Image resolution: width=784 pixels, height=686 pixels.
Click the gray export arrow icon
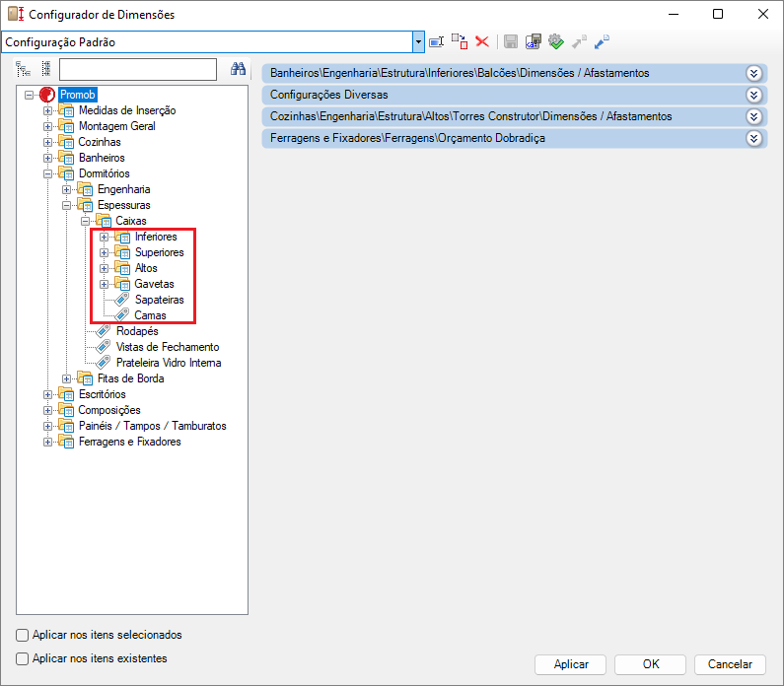point(579,41)
